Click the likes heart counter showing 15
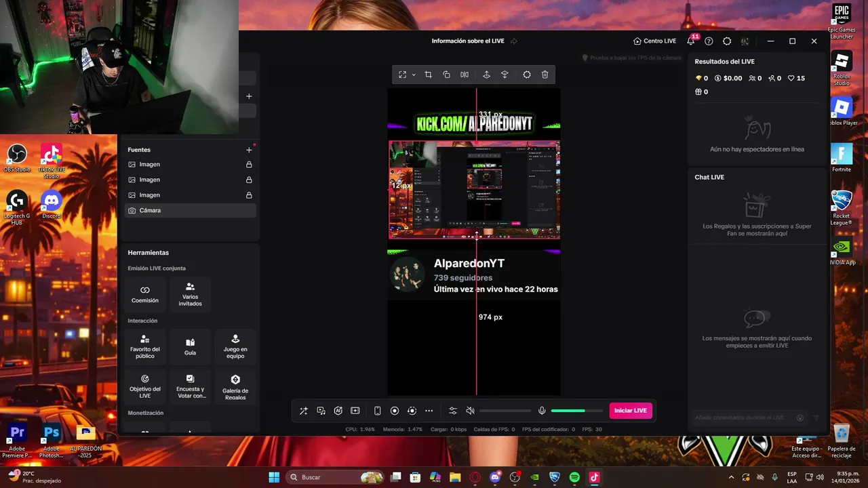Viewport: 868px width, 488px height. (x=796, y=79)
